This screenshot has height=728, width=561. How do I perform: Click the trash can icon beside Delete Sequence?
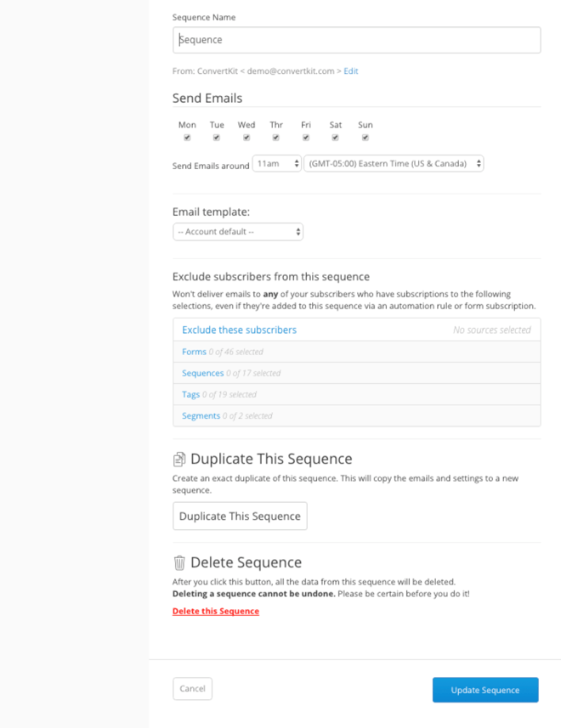[179, 562]
